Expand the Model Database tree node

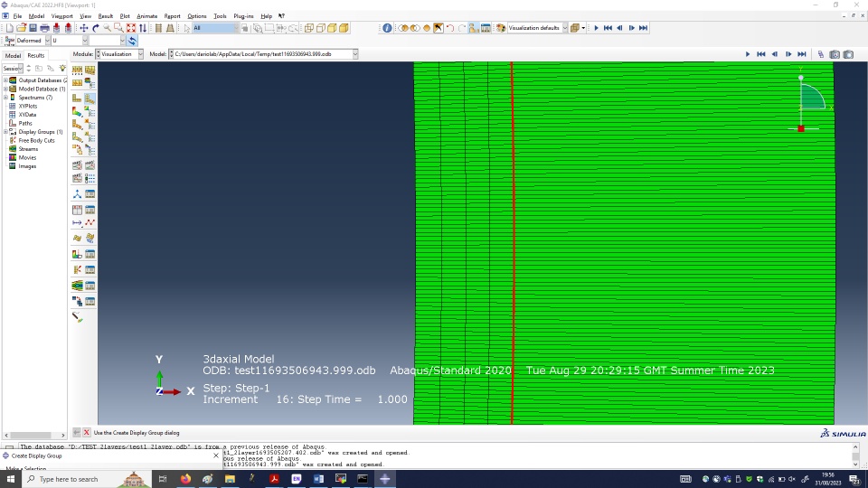click(x=5, y=89)
